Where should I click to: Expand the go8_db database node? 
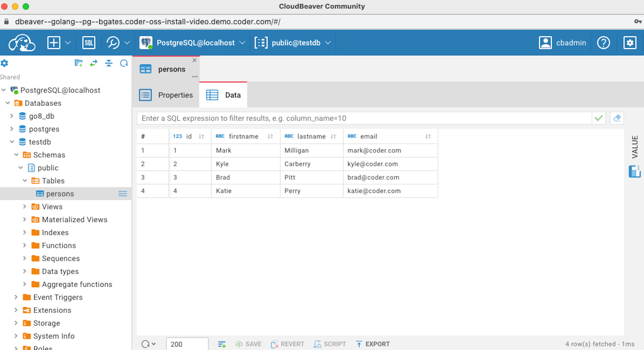[x=12, y=116]
